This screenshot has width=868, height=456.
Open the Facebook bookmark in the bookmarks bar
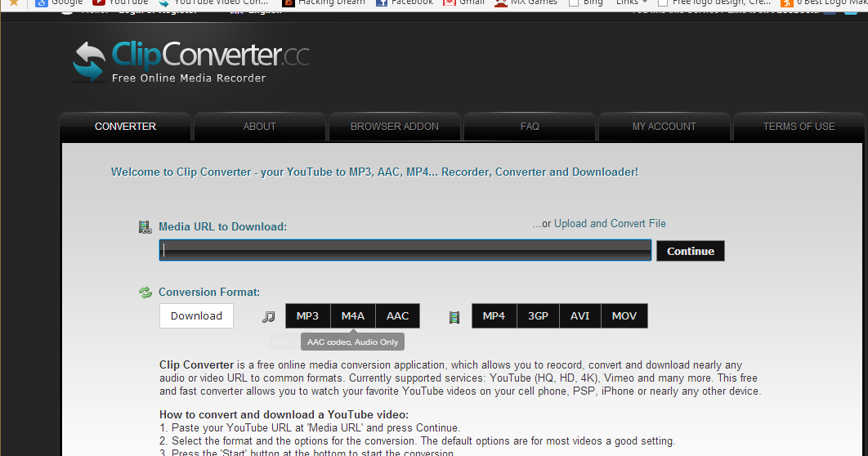(x=405, y=2)
